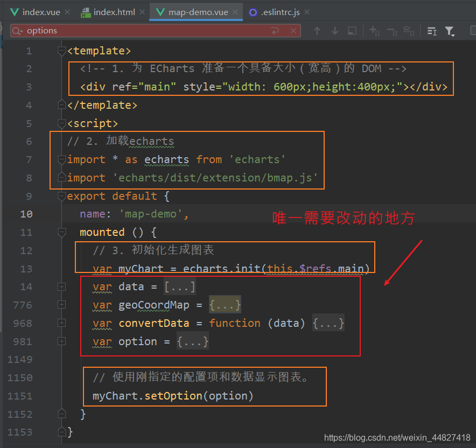Click the folded {...} after option =
Image resolution: width=476 pixels, height=448 pixels.
click(x=192, y=341)
